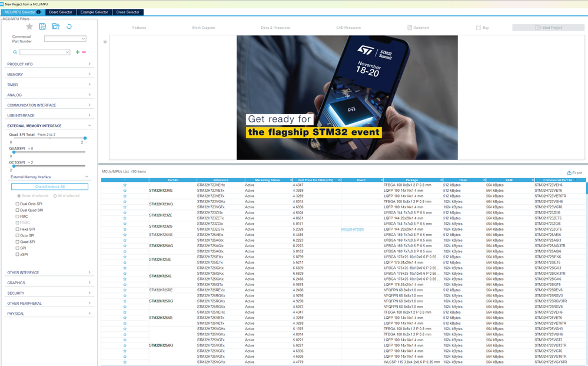Check the xSPI checkbox
This screenshot has width=588, height=366.
[17, 254]
